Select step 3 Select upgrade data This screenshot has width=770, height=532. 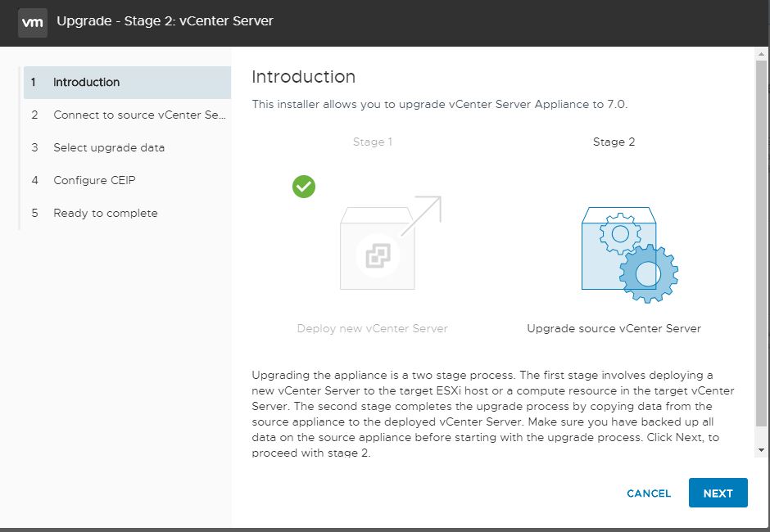click(127, 147)
